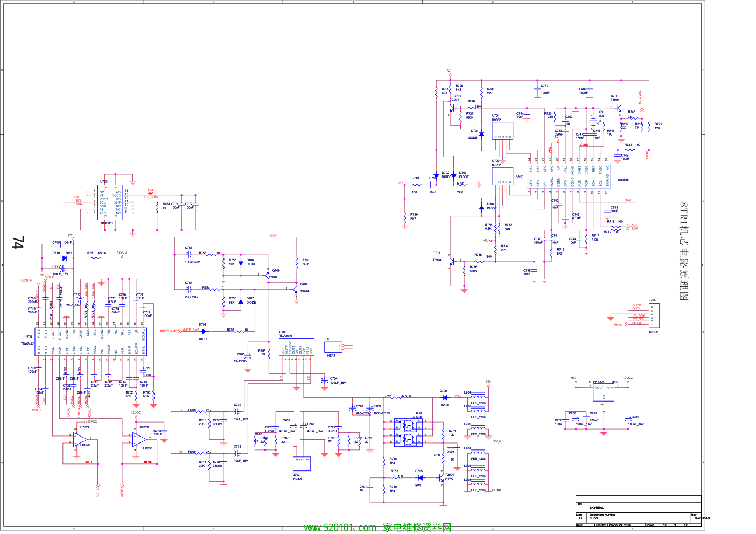
Task: Click the R758 resistor label
Action: click(x=262, y=351)
